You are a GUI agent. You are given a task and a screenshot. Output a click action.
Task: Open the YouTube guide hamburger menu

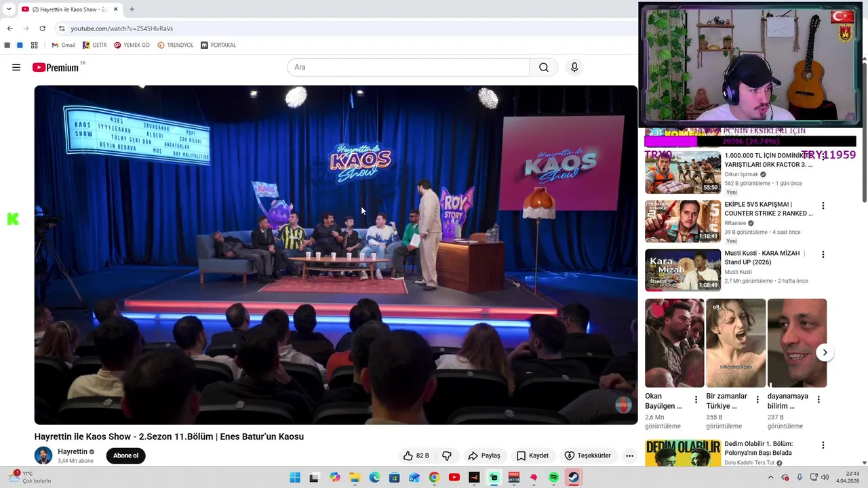tap(16, 67)
